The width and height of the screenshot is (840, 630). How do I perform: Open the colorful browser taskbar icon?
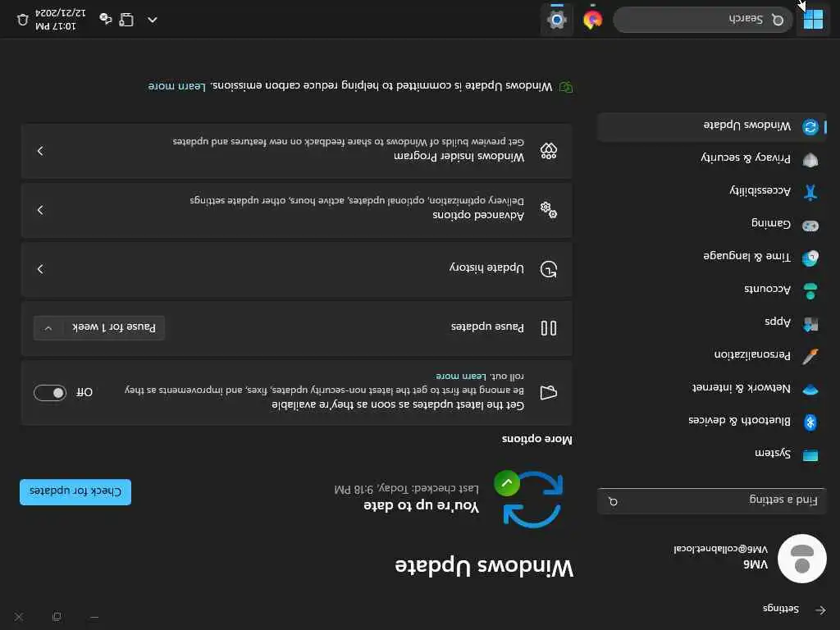(592, 20)
